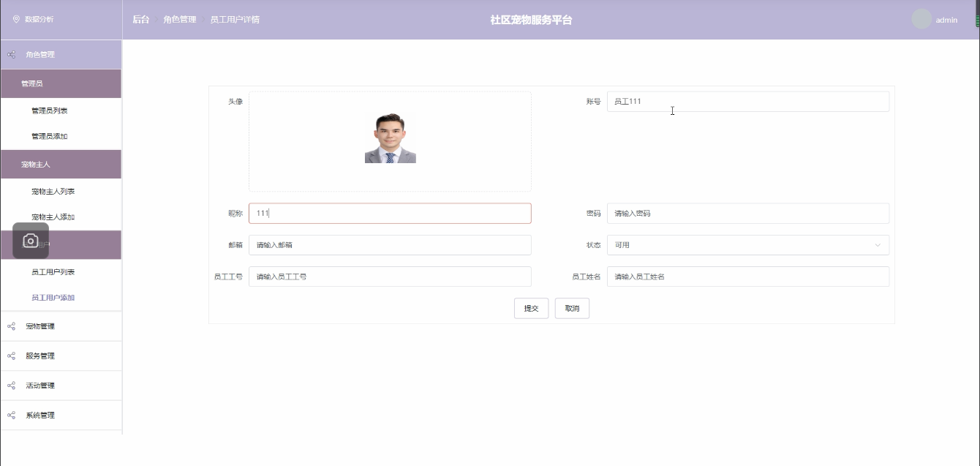Click the 取消 button
Viewport: 980px width, 466px height.
click(572, 309)
